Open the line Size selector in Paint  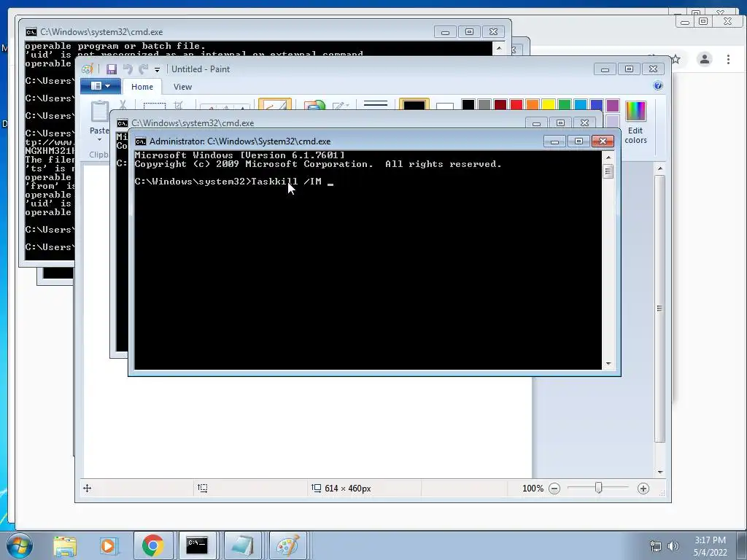(376, 104)
